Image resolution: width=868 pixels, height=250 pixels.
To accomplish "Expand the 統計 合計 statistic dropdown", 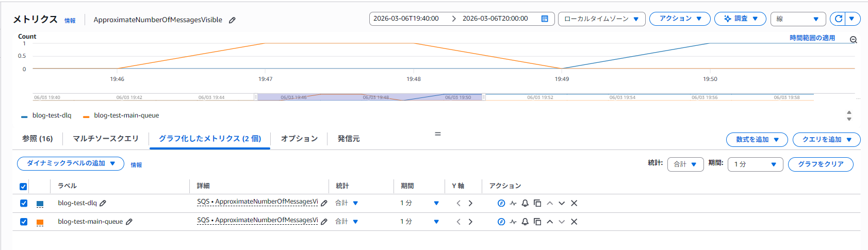I will tap(685, 164).
